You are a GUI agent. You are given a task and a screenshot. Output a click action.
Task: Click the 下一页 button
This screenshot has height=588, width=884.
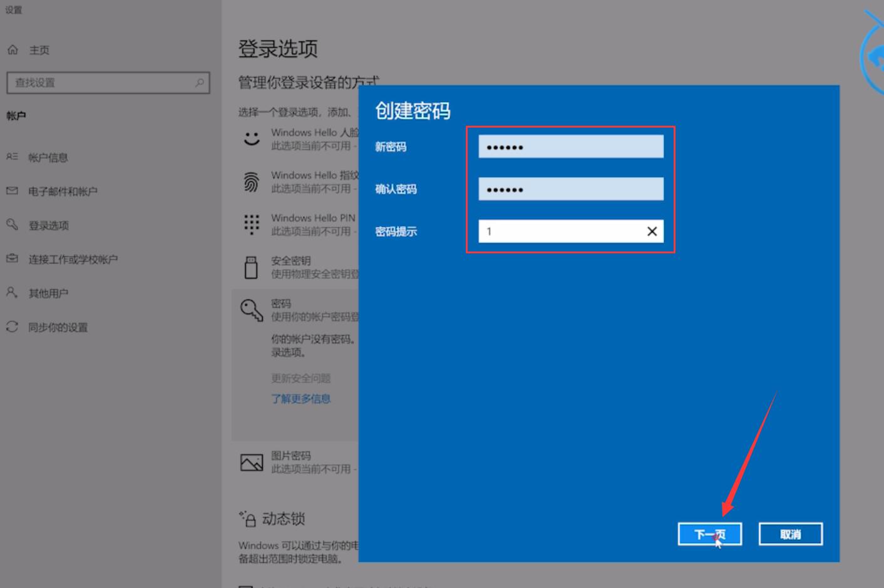709,534
